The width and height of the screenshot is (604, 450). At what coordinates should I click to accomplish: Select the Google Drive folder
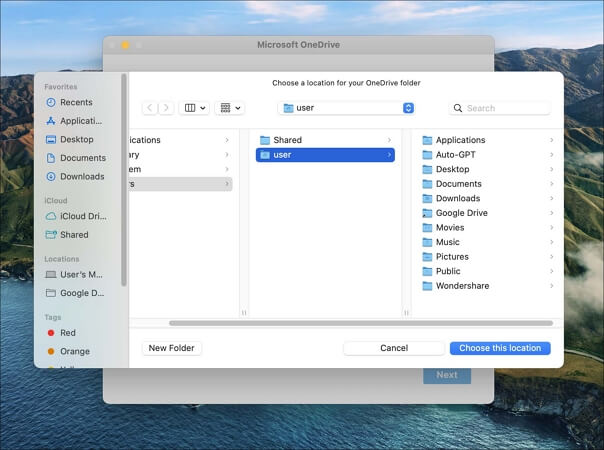[460, 213]
